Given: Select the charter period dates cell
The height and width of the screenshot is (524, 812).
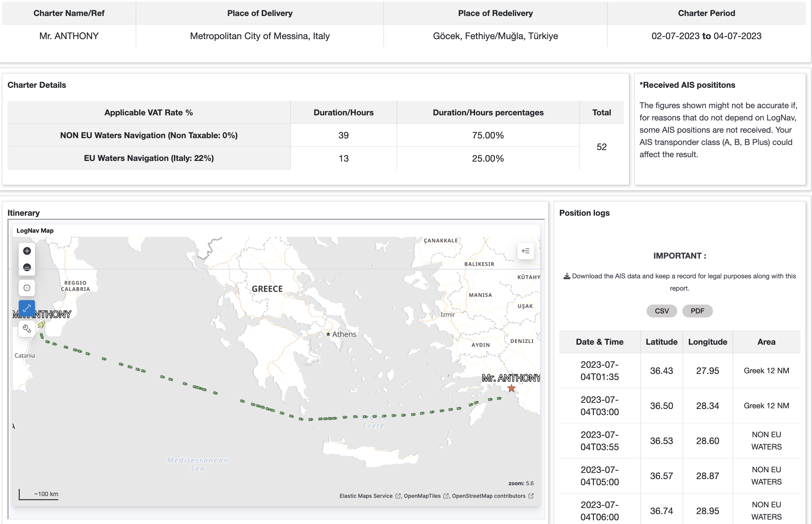Looking at the screenshot, I should (707, 36).
